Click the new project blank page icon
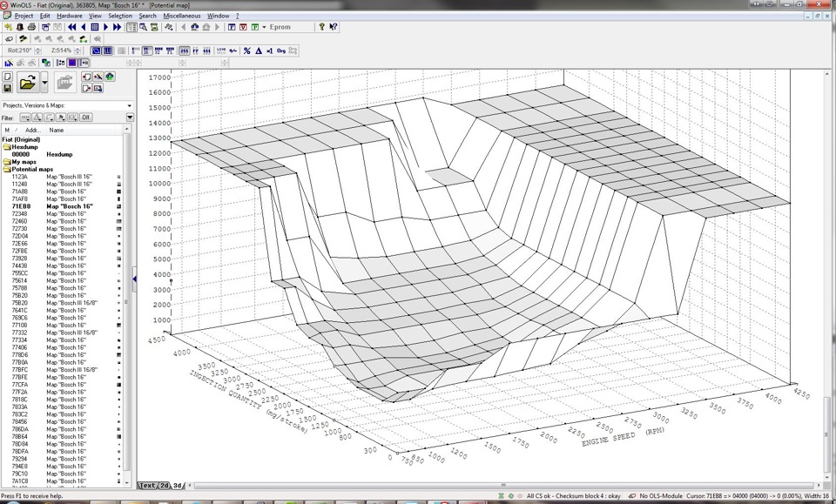The image size is (836, 504). click(x=8, y=77)
